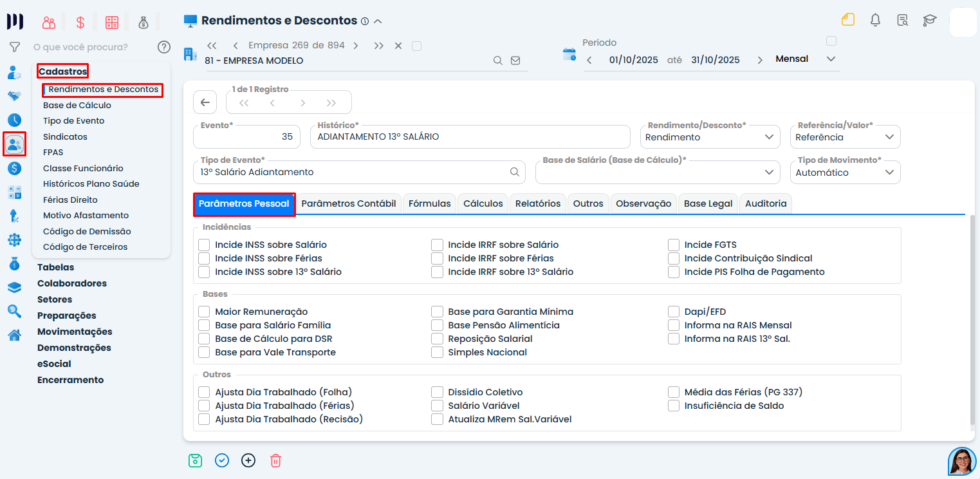Click the graduation cap icon
The image size is (980, 479).
click(x=929, y=20)
